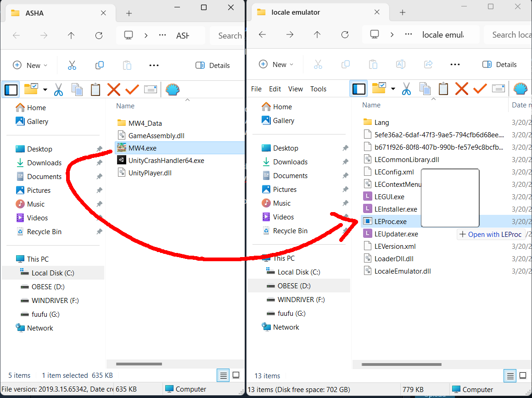
Task: Open the New dropdown in ASHA window
Action: click(30, 65)
